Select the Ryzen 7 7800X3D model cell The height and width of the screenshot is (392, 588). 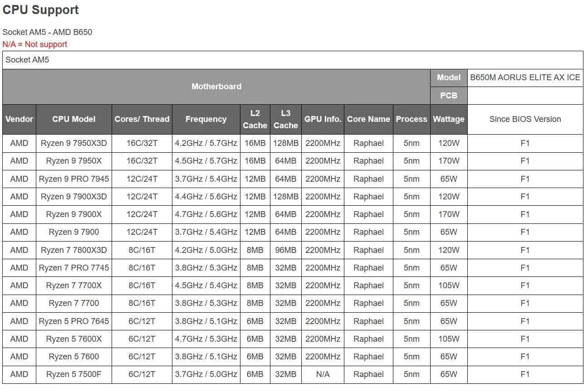click(73, 250)
